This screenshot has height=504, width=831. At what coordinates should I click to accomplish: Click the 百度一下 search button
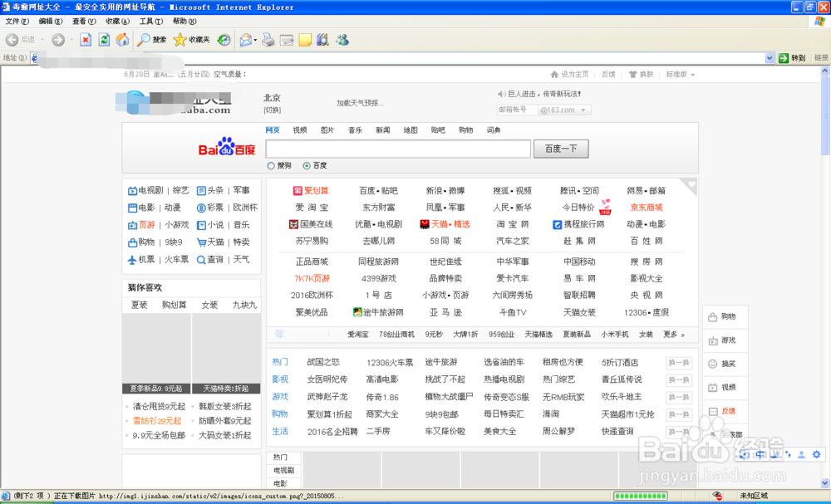coord(561,149)
